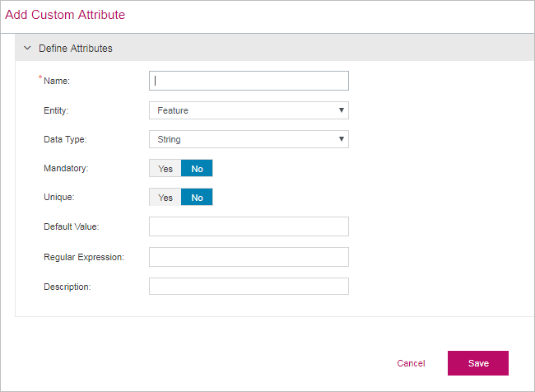Select No for the Mandatory option
Screen dimensions: 535x392
197,168
